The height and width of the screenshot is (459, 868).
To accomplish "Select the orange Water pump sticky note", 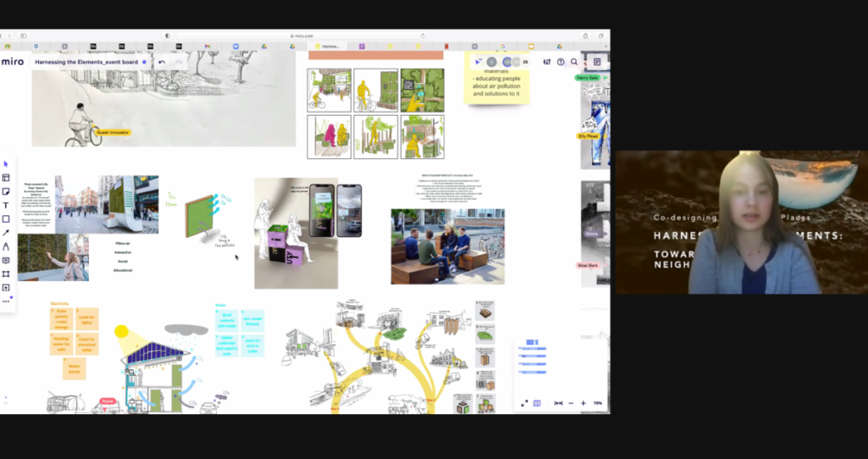I will tap(75, 368).
